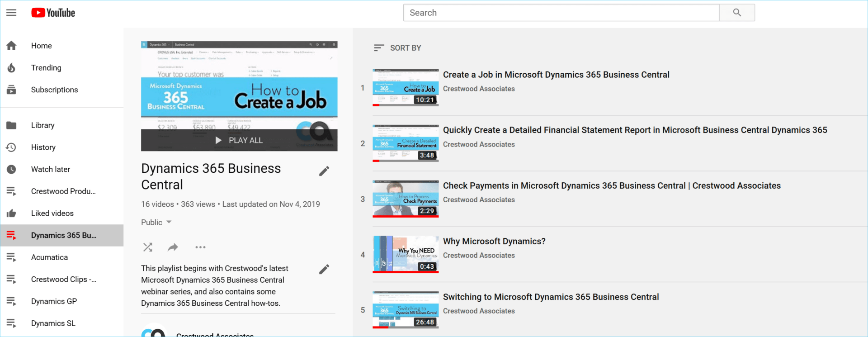Click Crestwood Associates under Why Microsoft Dynamics
This screenshot has width=868, height=337.
pos(479,256)
